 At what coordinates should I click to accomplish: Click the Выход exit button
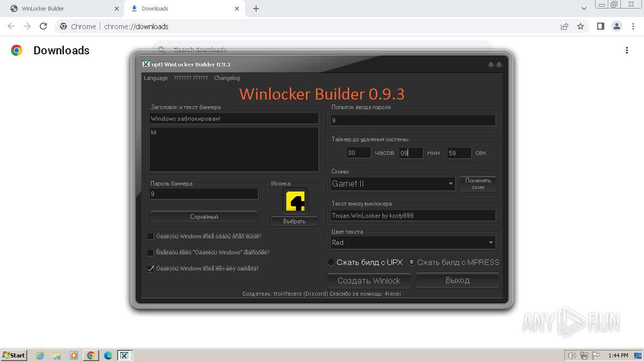pyautogui.click(x=457, y=281)
